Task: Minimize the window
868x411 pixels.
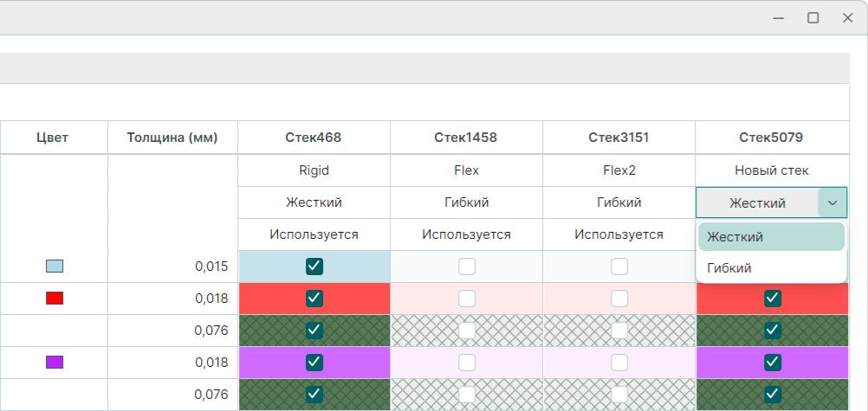Action: point(779,17)
